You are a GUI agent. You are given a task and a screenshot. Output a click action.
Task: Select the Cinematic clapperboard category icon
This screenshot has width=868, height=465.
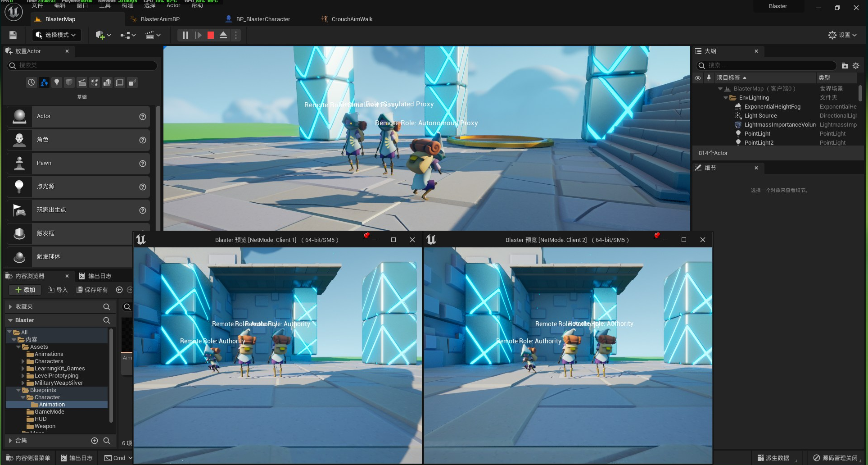(82, 82)
